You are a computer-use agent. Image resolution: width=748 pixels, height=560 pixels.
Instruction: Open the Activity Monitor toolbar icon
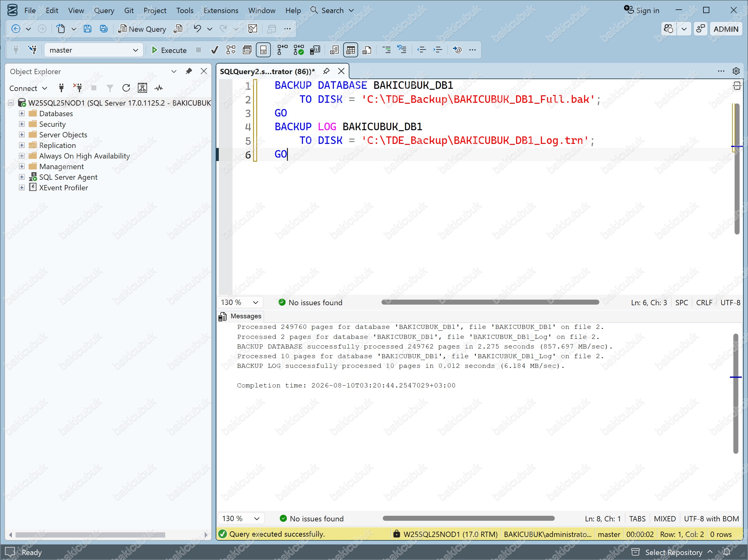pos(252,29)
